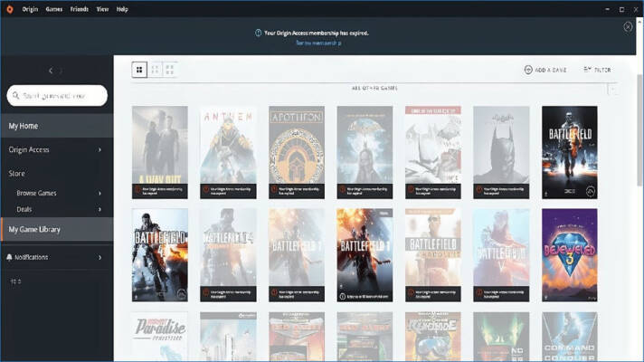Open Bejeweled 3 game tile
This screenshot has height=362, width=644.
pos(569,255)
